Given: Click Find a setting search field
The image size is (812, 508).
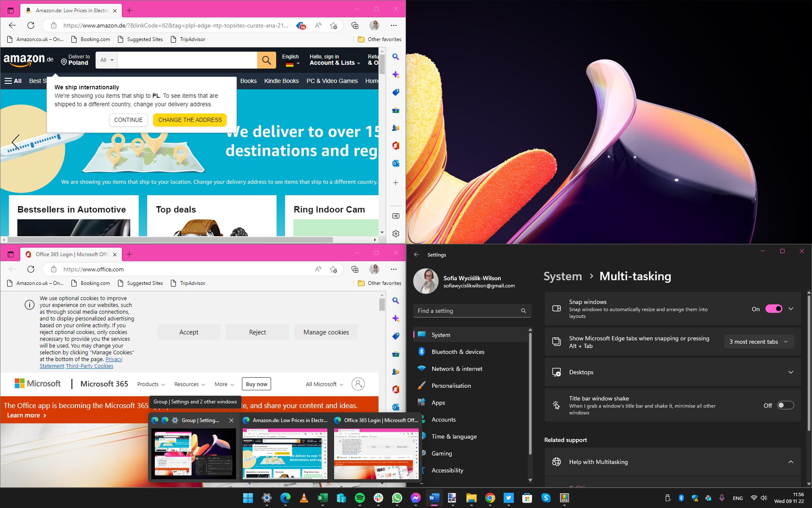Looking at the screenshot, I should click(470, 310).
